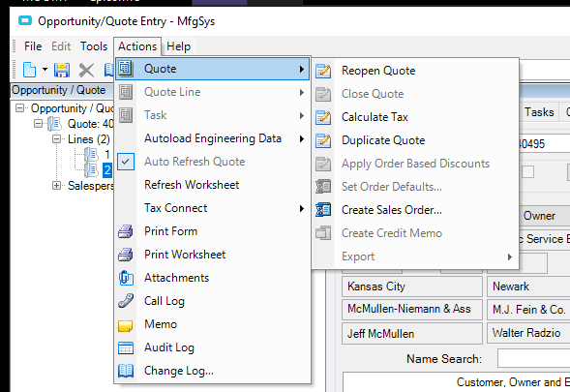Select Reopen Quote menu entry

(x=378, y=71)
